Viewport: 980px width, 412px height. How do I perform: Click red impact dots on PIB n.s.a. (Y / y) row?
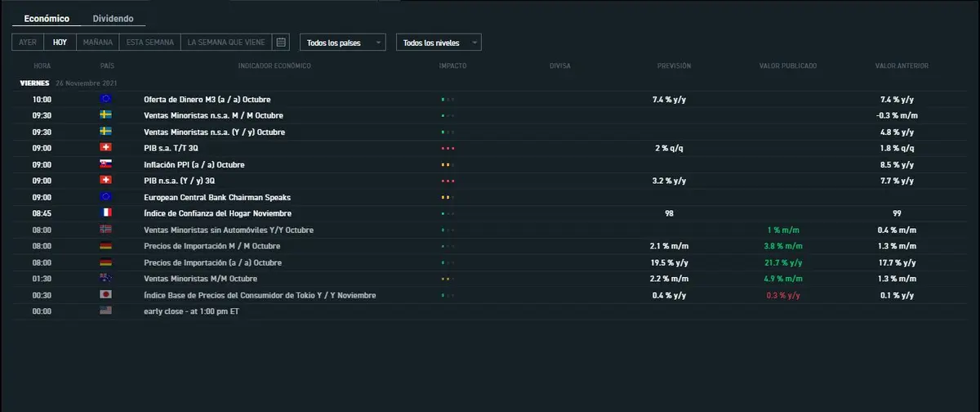[447, 181]
